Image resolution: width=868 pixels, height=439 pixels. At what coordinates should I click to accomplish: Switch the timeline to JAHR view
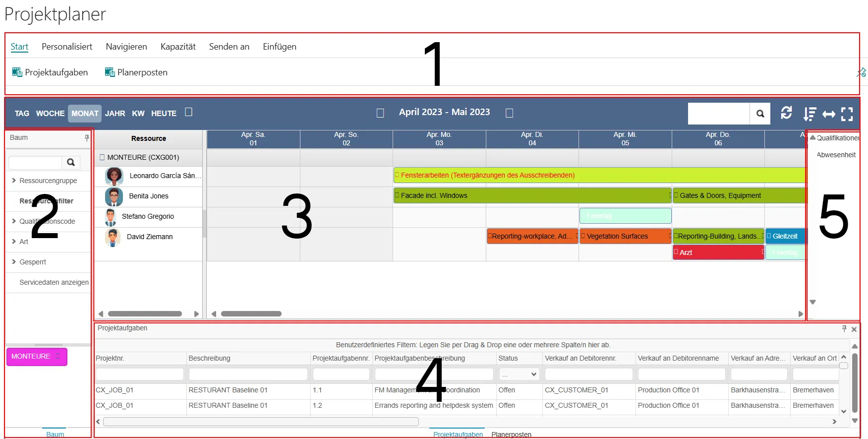pos(115,114)
